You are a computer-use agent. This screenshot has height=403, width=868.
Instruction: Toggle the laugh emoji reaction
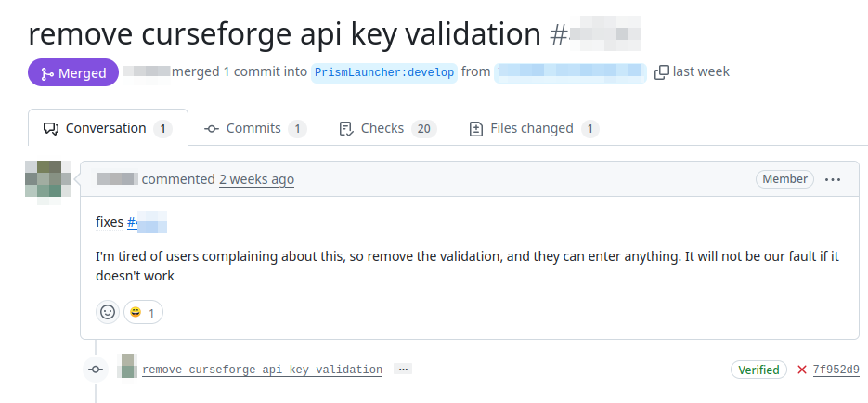[143, 312]
